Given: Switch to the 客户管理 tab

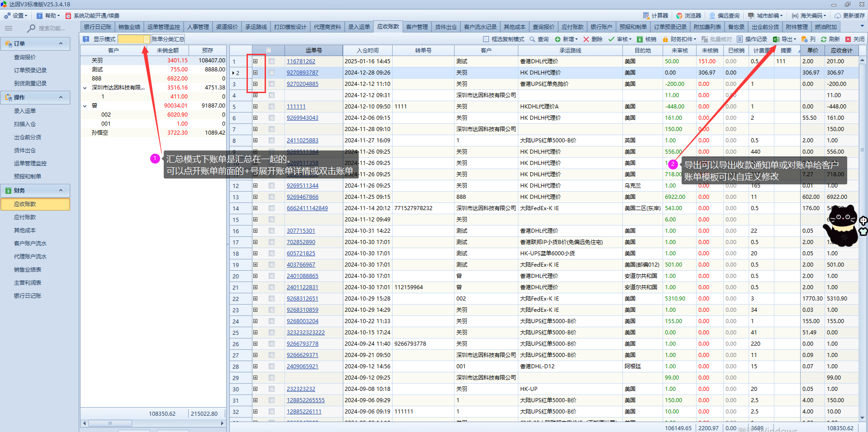Looking at the screenshot, I should point(417,27).
